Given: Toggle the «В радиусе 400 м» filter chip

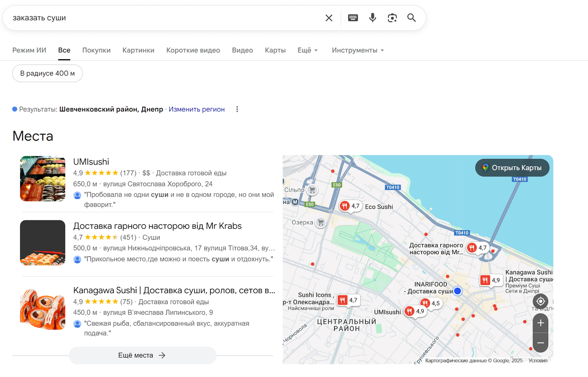Looking at the screenshot, I should [x=47, y=73].
